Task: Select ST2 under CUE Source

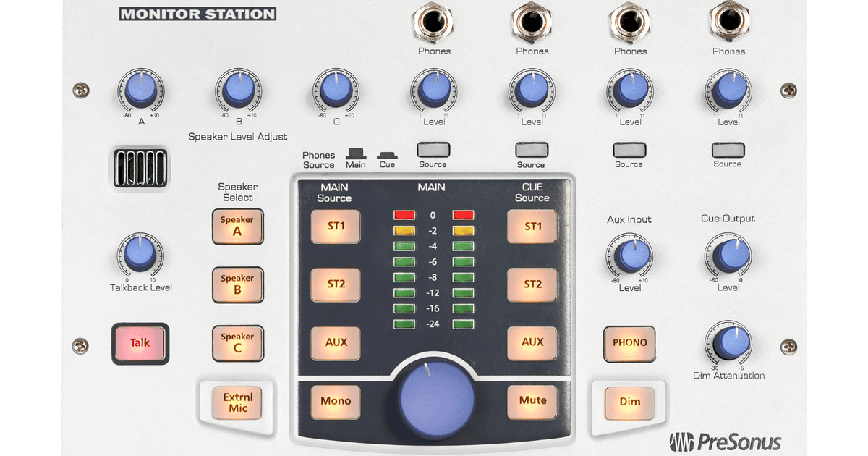Action: pyautogui.click(x=532, y=284)
